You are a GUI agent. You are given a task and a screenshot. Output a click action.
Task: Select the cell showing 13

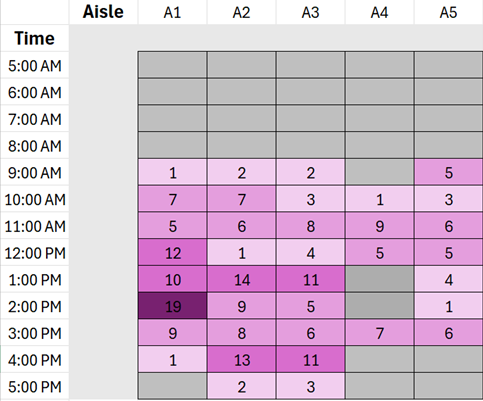[x=242, y=360]
